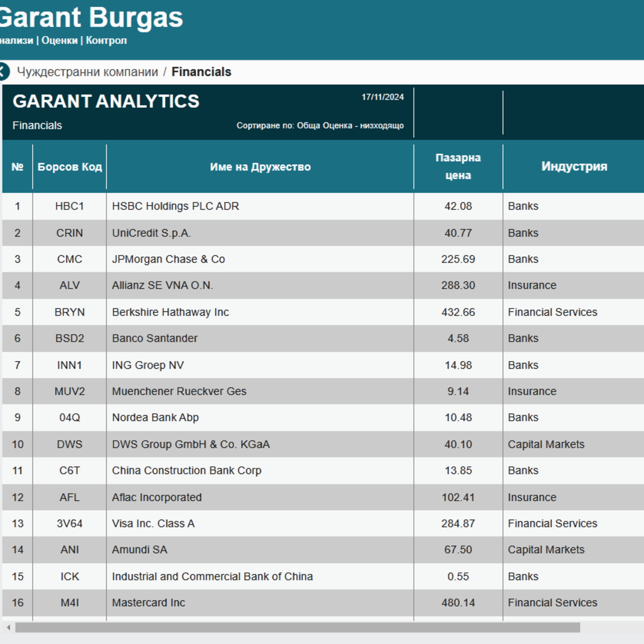Click Financial Services in Berkshire Hathaway row
Screen dimensions: 644x644
pyautogui.click(x=552, y=312)
